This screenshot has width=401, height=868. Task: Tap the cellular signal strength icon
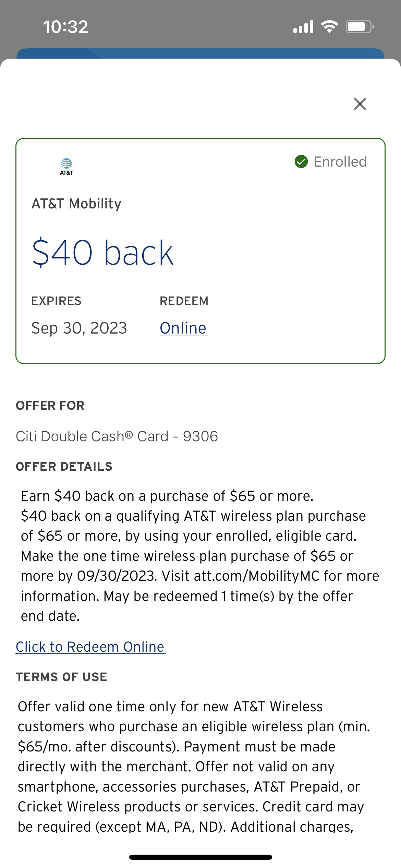[303, 27]
